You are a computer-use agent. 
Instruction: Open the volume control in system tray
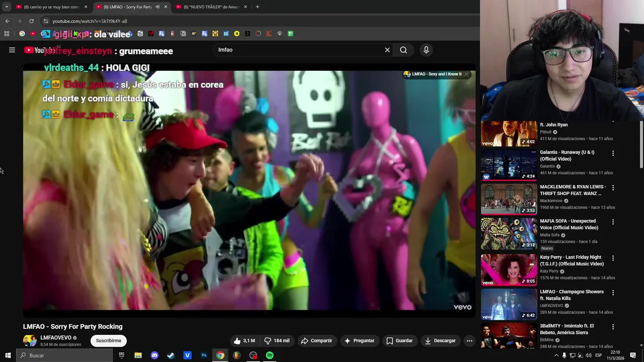pyautogui.click(x=588, y=355)
